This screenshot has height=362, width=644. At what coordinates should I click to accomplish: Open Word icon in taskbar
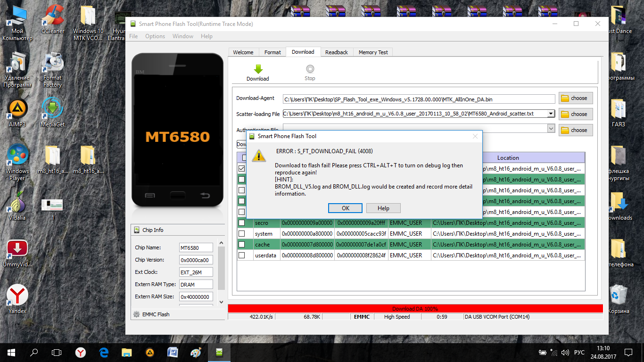tap(173, 352)
